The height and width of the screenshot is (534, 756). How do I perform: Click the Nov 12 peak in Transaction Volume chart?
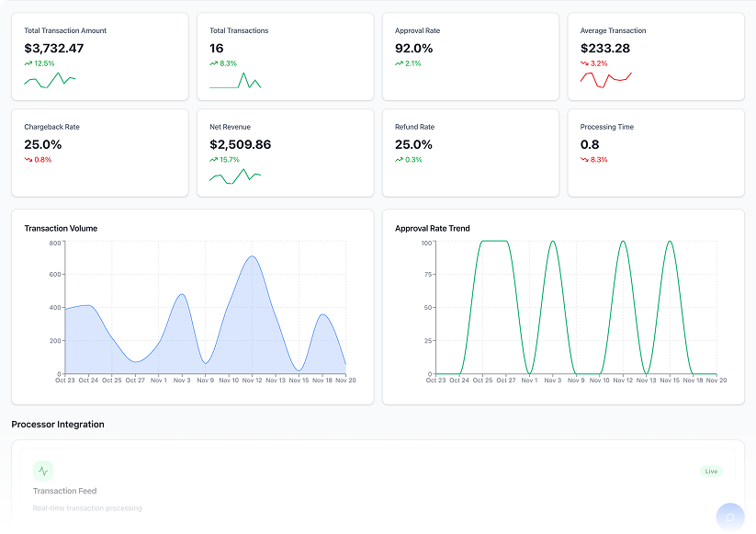(x=253, y=257)
